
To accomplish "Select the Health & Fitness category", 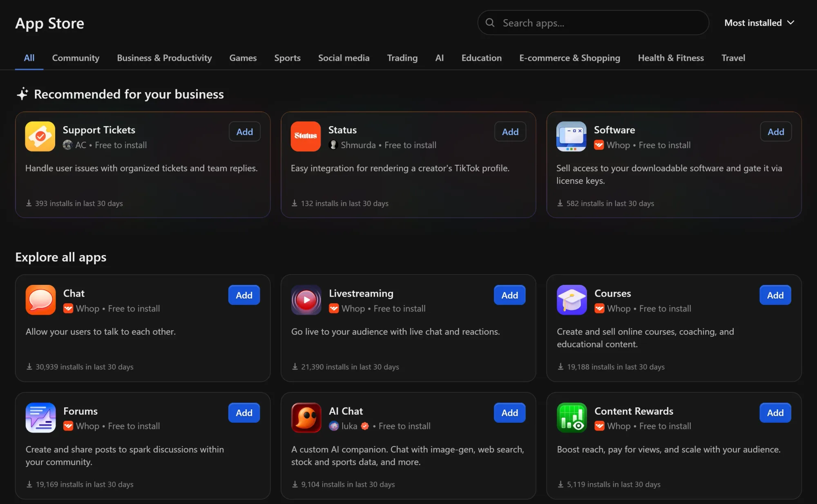I will (x=670, y=58).
